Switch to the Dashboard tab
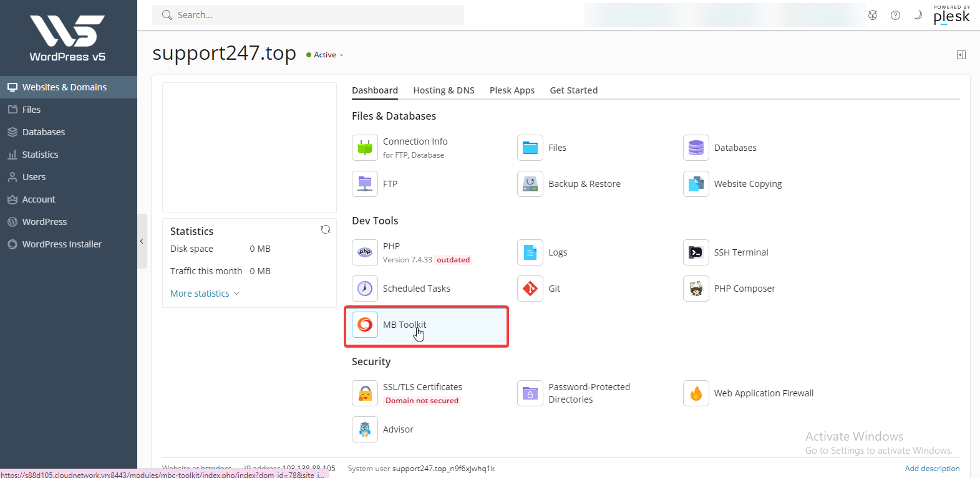980x478 pixels. click(375, 90)
